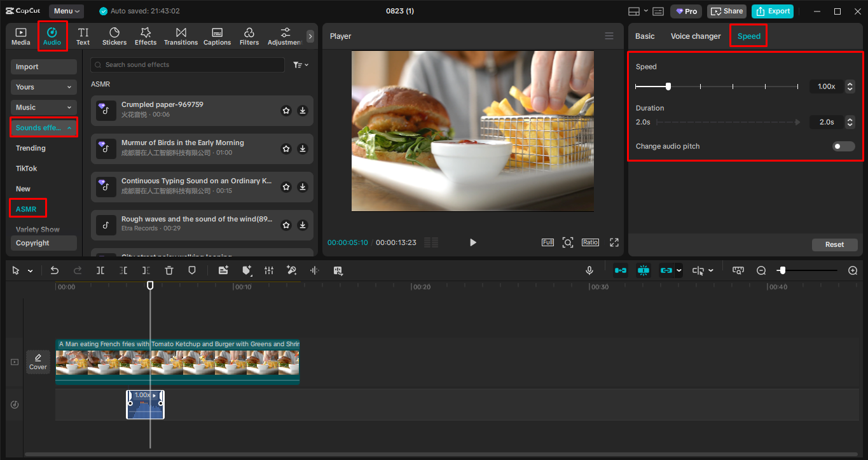Download Murmur of Birds in the Early Morning
The image size is (868, 460).
click(303, 149)
